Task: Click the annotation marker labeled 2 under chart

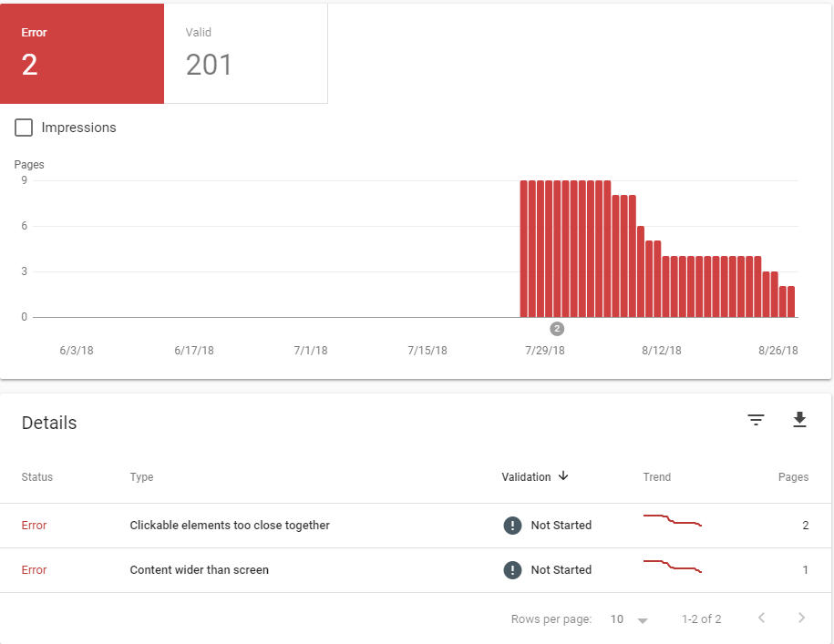Action: pyautogui.click(x=557, y=329)
